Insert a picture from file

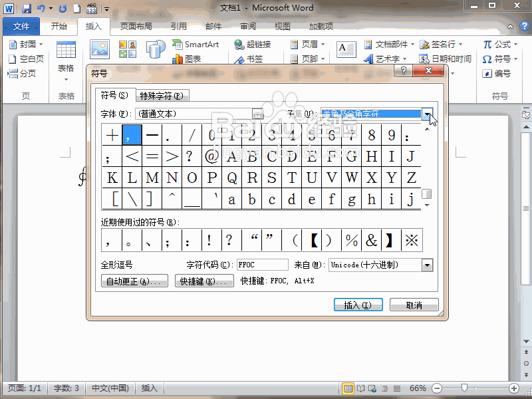(101, 49)
